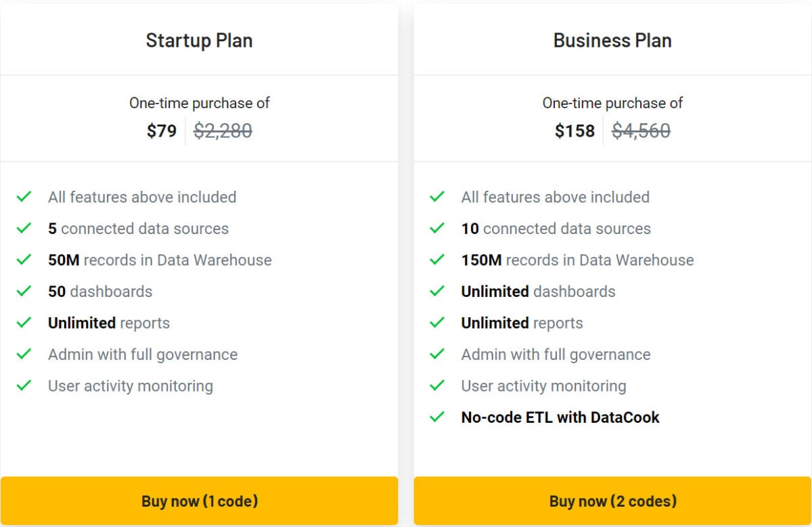Select the checkmark next to 10 connected data sources
The image size is (812, 527).
click(436, 229)
